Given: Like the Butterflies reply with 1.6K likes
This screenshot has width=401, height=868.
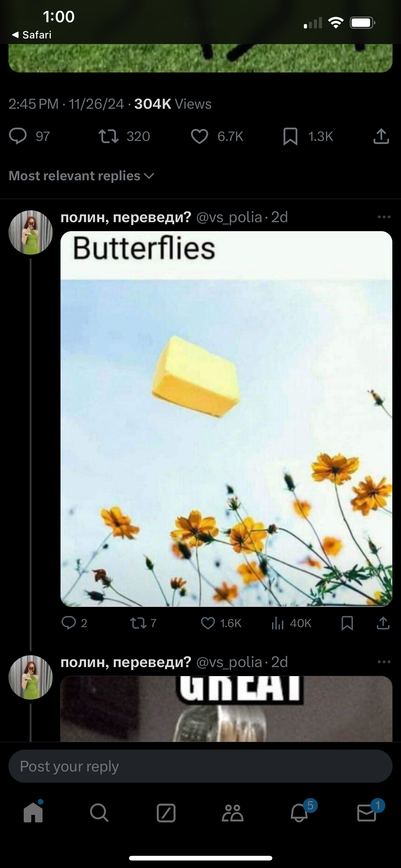Looking at the screenshot, I should (x=208, y=623).
